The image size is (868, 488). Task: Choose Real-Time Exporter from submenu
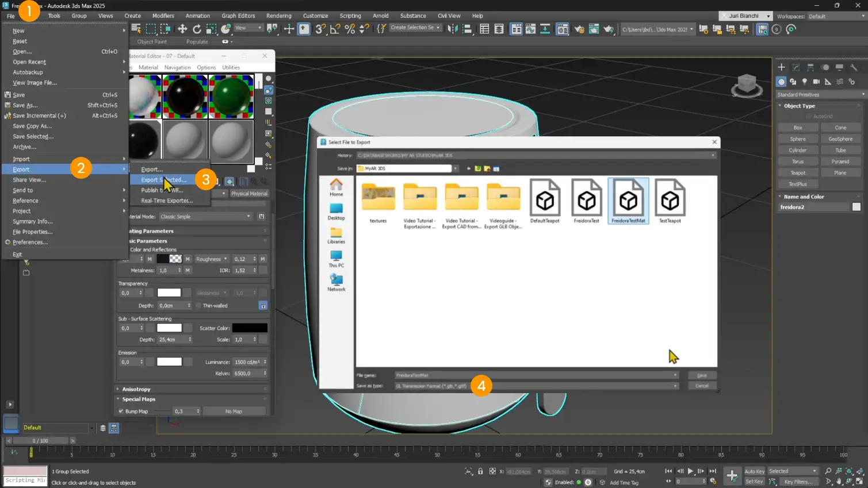[x=167, y=201]
